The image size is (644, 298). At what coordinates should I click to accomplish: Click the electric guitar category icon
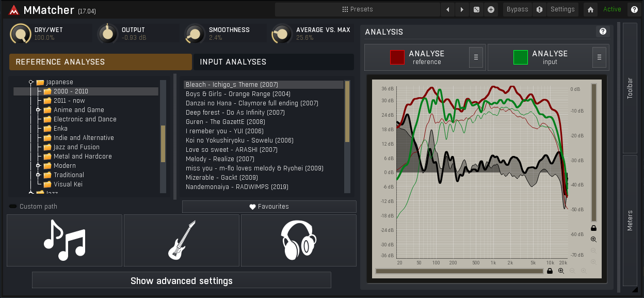click(182, 240)
